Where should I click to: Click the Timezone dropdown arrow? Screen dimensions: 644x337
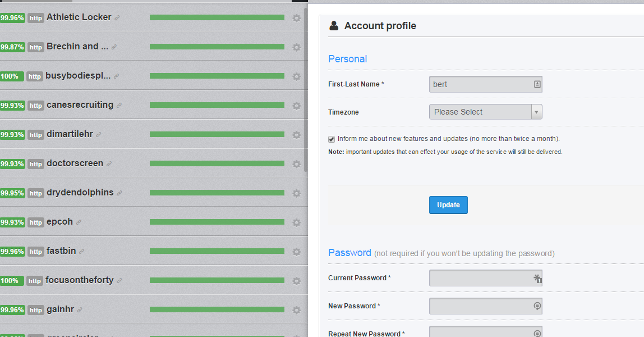(x=536, y=112)
